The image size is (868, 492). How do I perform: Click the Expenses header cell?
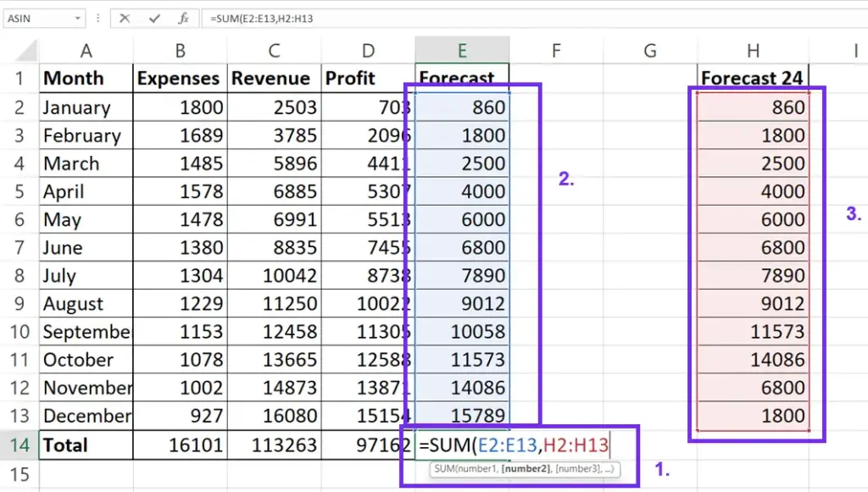point(180,78)
